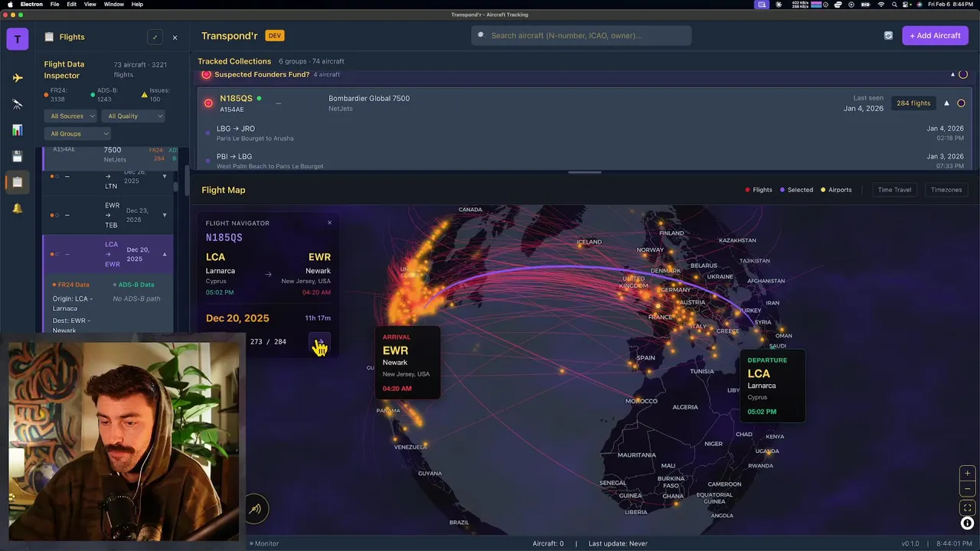
Task: Click red icon beside Suspected Founders Fund
Action: (206, 74)
